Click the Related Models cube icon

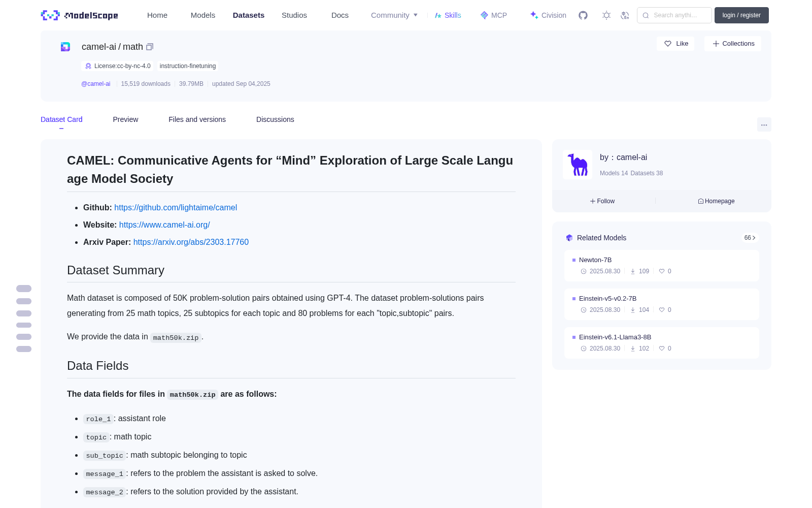(x=569, y=238)
